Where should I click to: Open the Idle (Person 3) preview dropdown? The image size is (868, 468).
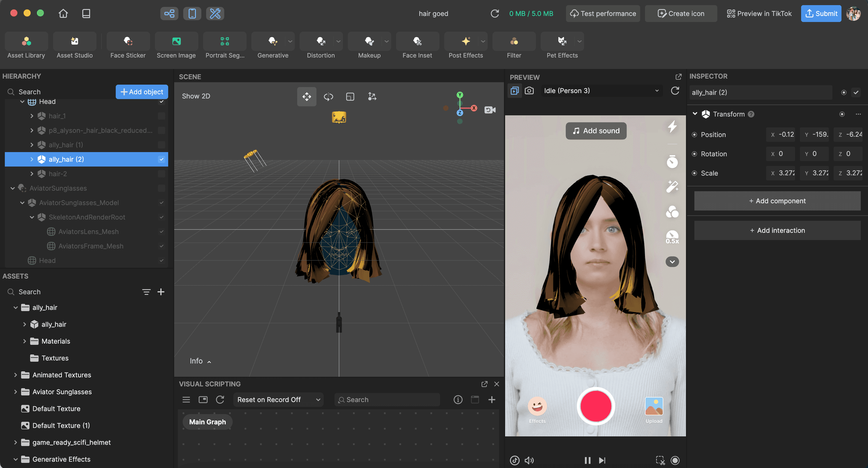[x=601, y=91]
